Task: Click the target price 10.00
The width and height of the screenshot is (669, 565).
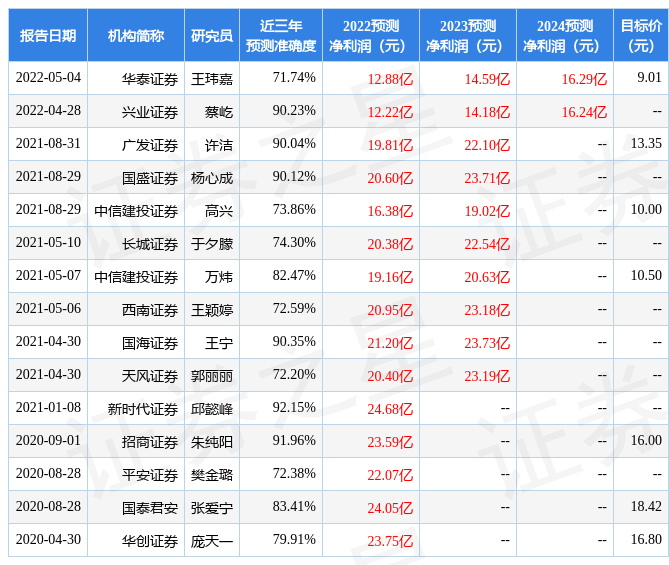Action: click(x=646, y=210)
